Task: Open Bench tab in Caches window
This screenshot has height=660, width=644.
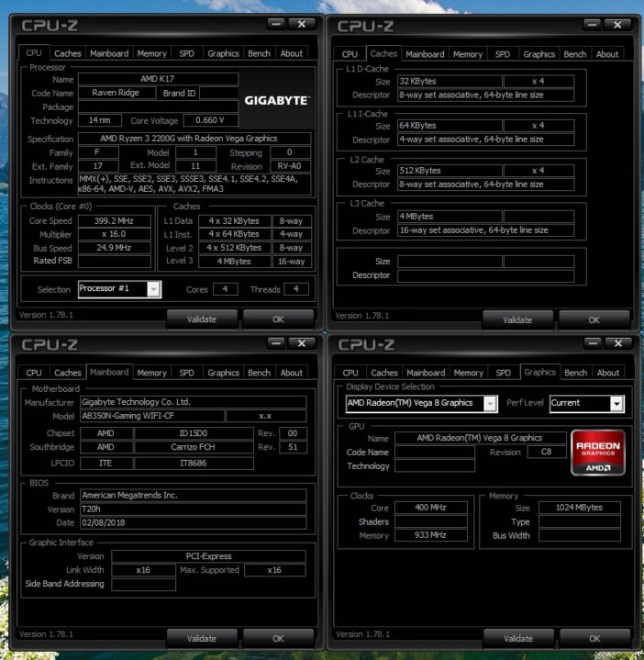Action: click(575, 54)
